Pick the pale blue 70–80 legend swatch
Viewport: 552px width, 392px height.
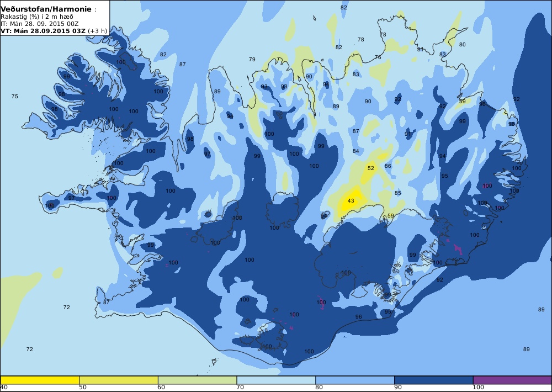[x=277, y=380]
